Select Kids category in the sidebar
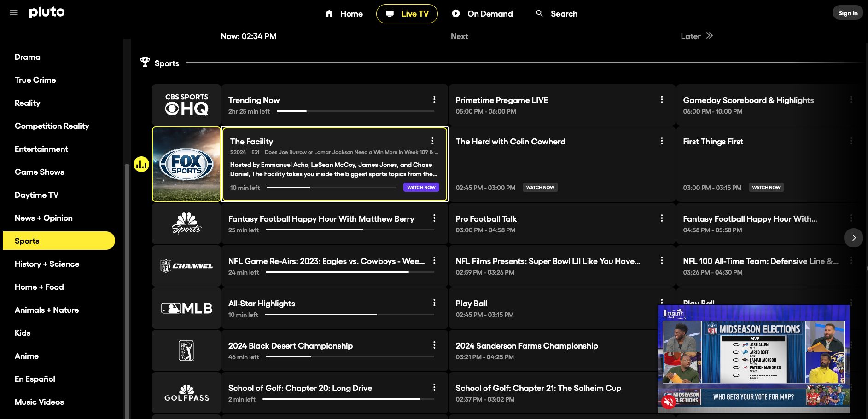868x419 pixels. click(x=22, y=333)
